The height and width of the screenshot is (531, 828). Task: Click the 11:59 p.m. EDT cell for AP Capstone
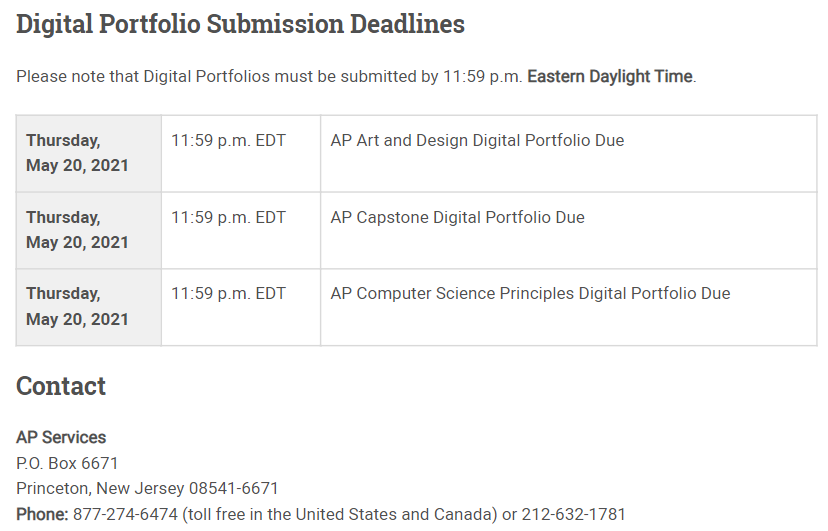point(228,218)
